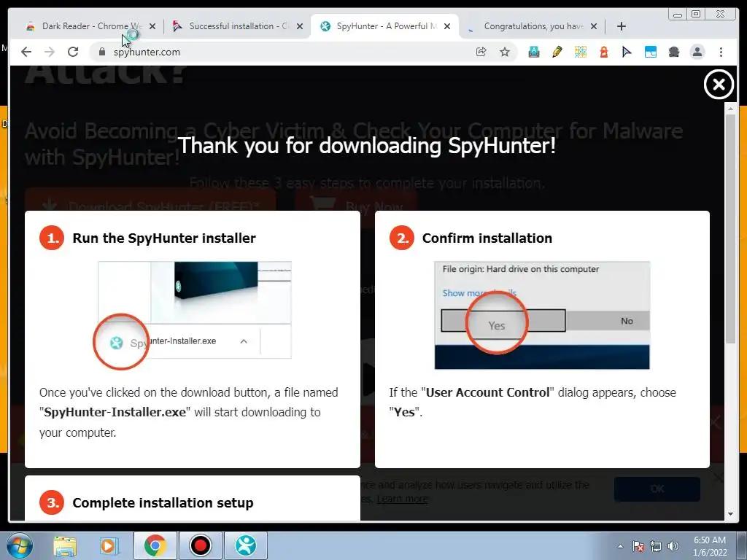This screenshot has height=560, width=747.
Task: Switch to the Successful installation tab
Action: (x=239, y=26)
